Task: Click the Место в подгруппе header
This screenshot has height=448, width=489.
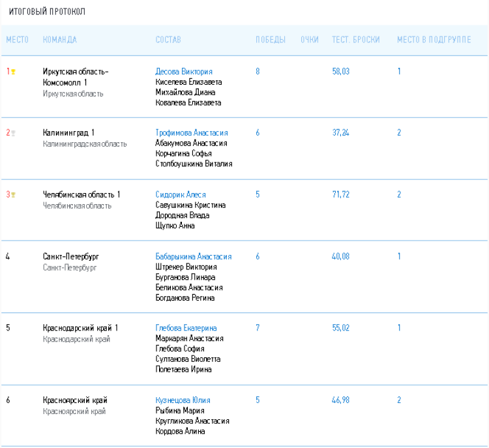Action: (434, 40)
